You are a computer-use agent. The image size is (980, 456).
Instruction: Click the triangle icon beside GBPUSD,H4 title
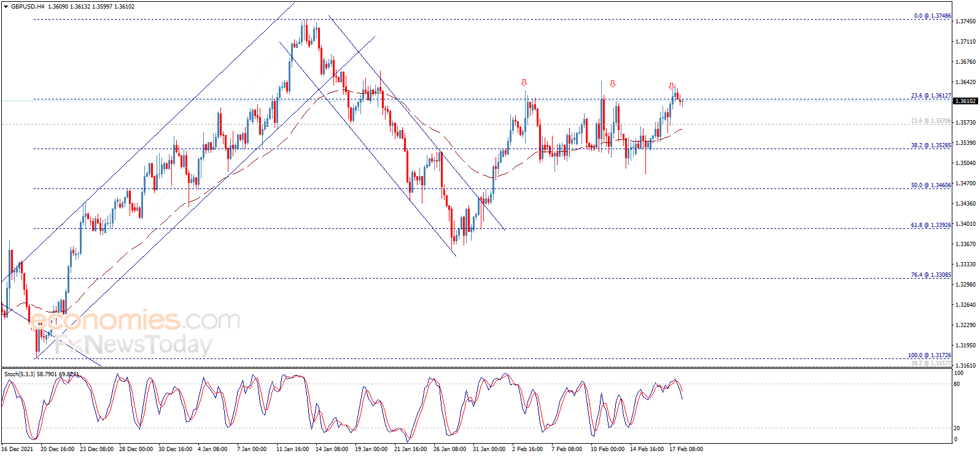click(6, 7)
